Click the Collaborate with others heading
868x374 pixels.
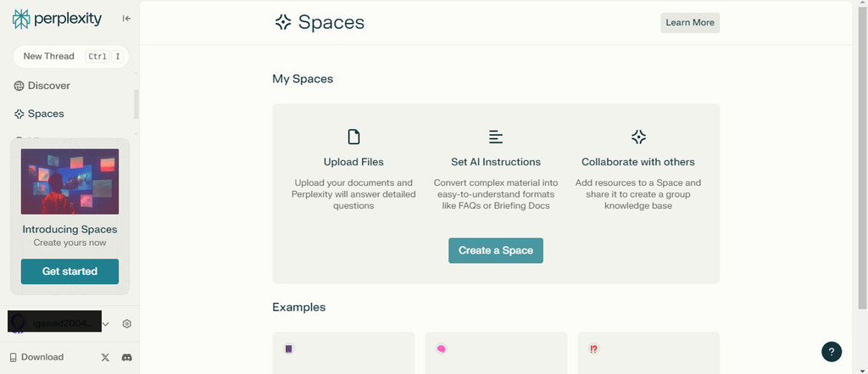pos(637,162)
